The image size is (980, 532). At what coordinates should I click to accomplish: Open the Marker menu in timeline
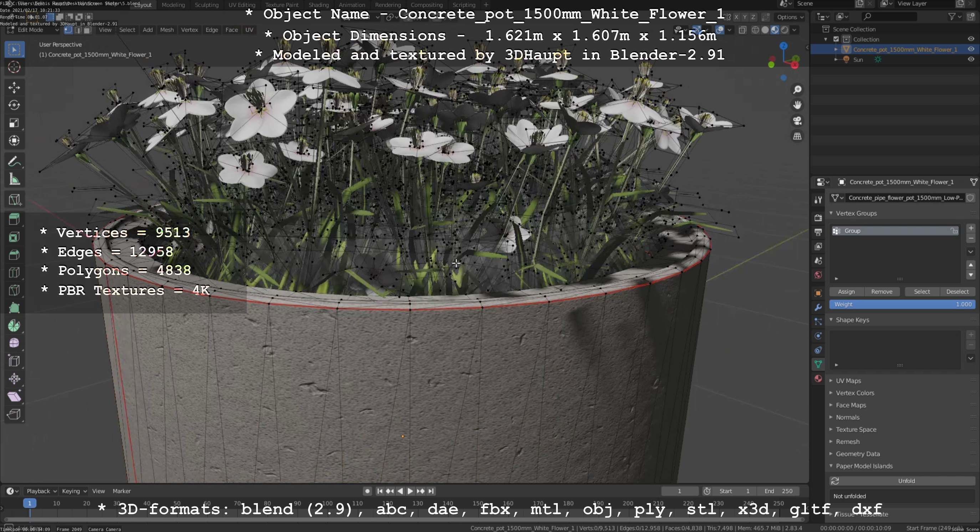coord(121,491)
